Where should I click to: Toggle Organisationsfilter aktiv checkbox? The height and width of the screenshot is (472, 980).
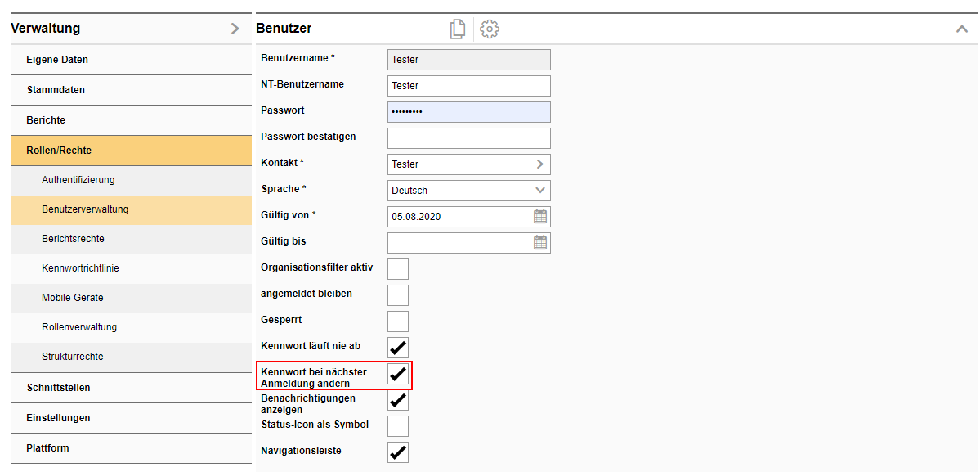click(398, 269)
